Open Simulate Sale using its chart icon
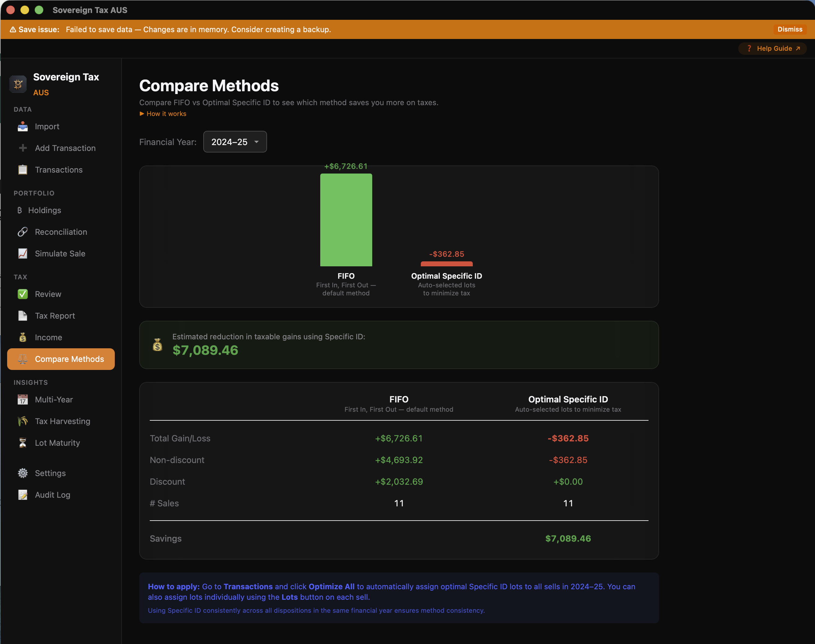The height and width of the screenshot is (644, 815). coord(23,253)
